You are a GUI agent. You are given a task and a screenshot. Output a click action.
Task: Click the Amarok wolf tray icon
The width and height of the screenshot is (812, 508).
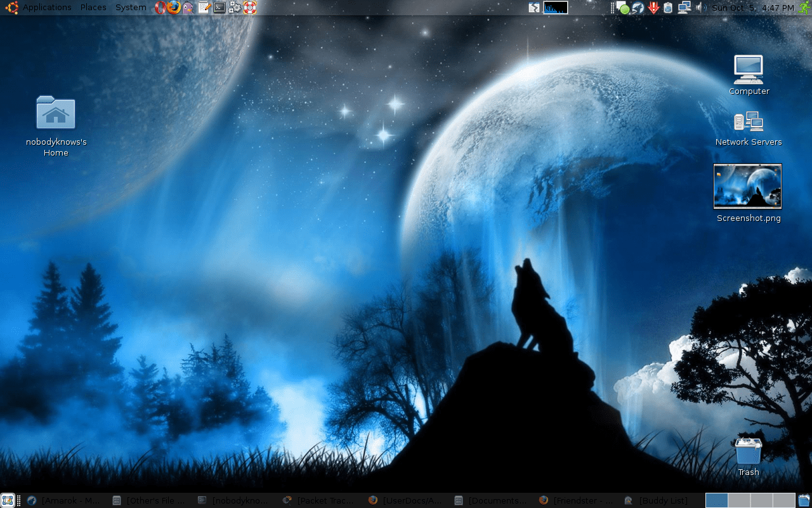coord(638,8)
